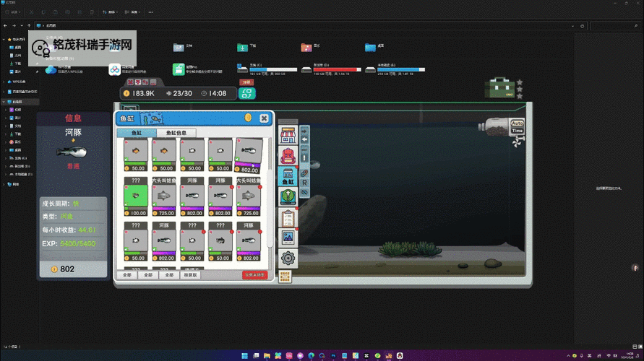644x361 pixels.
Task: Open the 排序 sort dropdown in Explorer toolbar
Action: pos(111,12)
